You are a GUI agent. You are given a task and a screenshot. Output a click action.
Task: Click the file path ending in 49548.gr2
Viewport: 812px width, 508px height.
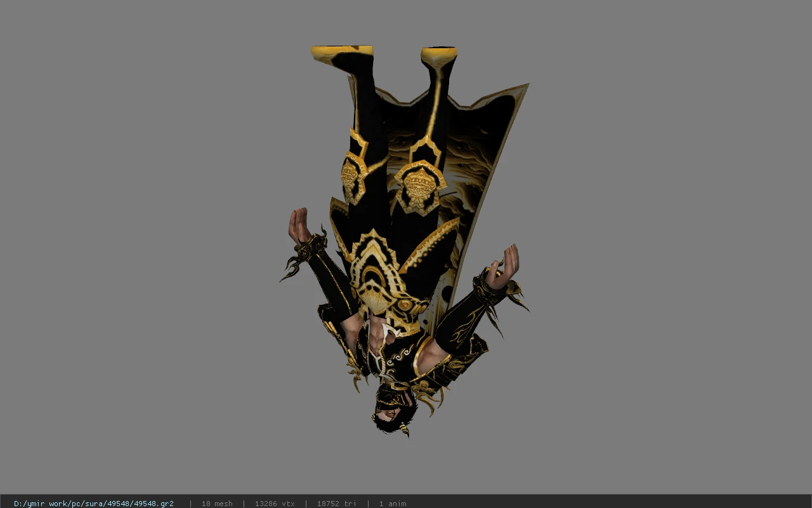(94, 504)
